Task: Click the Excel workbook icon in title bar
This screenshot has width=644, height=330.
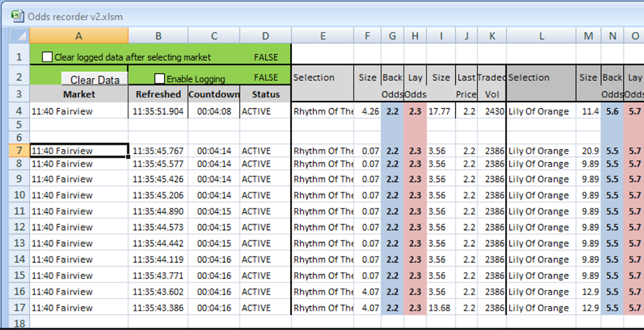Action: [x=17, y=16]
